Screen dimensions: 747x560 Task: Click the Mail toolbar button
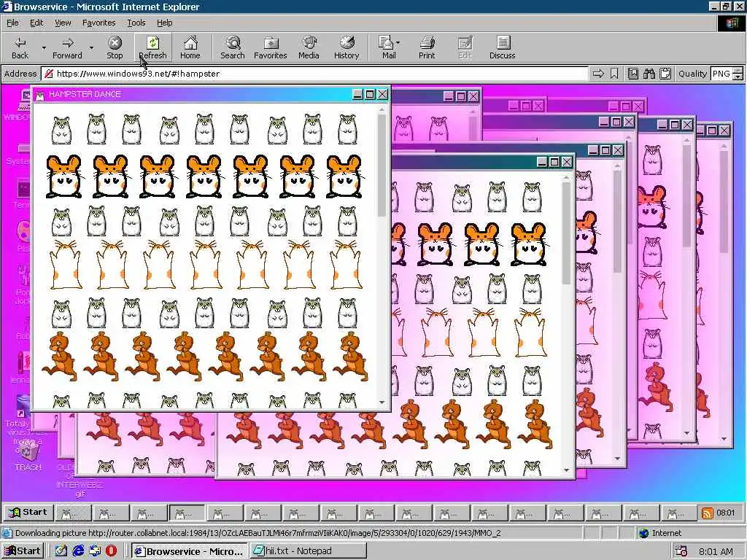point(389,47)
